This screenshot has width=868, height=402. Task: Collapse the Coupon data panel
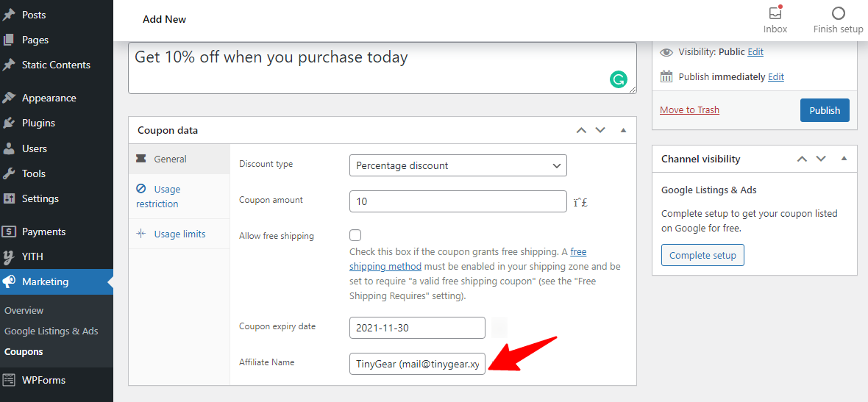pos(623,130)
